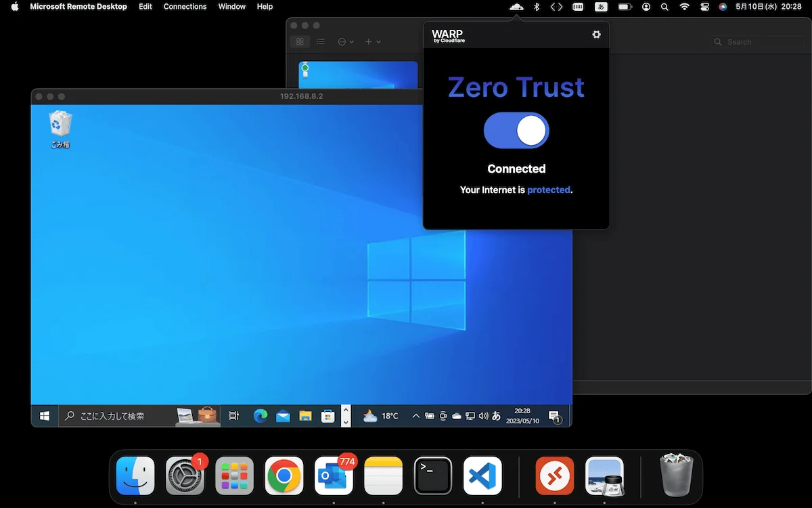
Task: Click the Cloudflare WARP menu bar icon
Action: tap(516, 6)
